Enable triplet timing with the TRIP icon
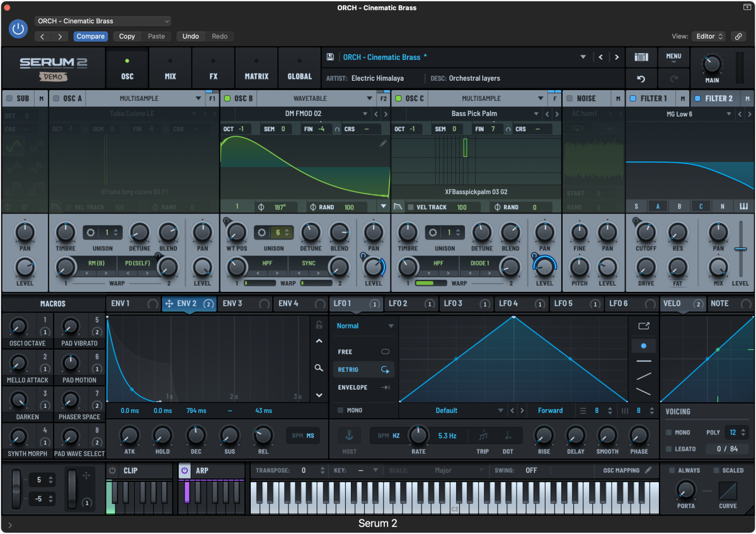This screenshot has width=756, height=534. [x=483, y=435]
